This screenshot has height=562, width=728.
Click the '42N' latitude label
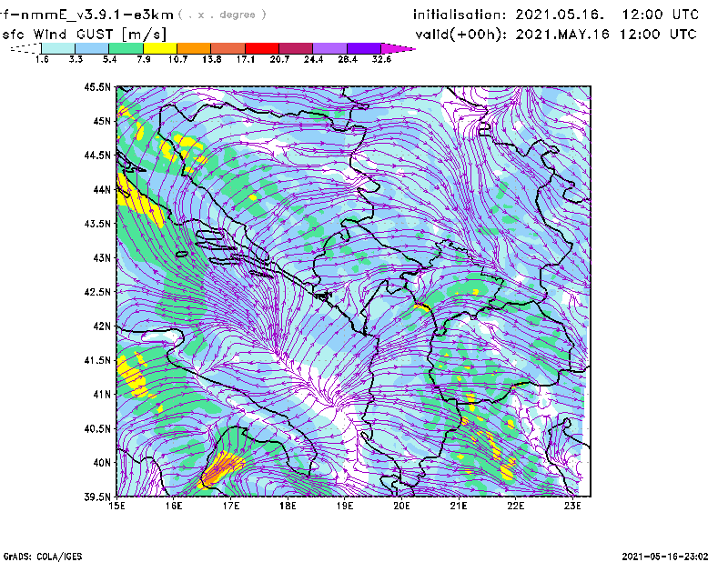[x=102, y=326]
